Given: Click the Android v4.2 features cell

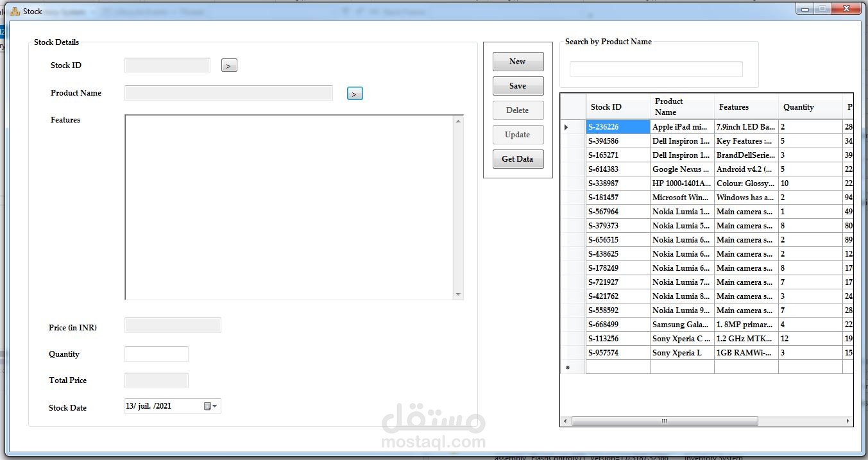Looking at the screenshot, I should [x=746, y=169].
